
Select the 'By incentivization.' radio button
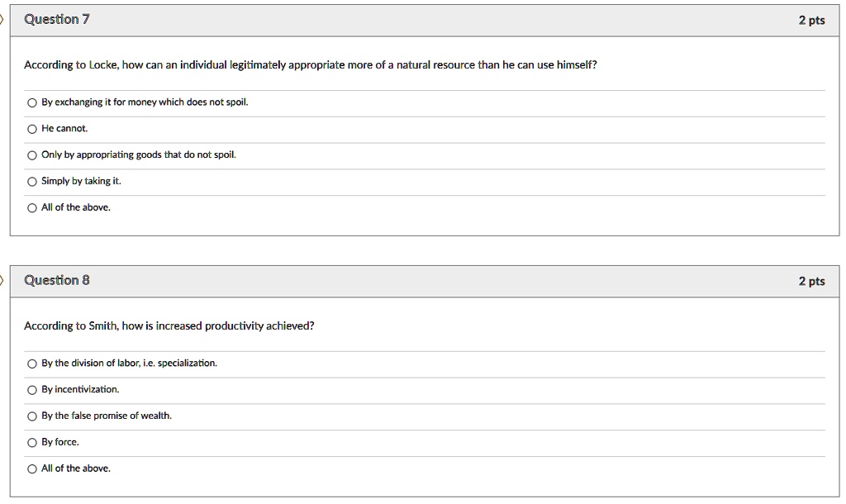coord(32,390)
